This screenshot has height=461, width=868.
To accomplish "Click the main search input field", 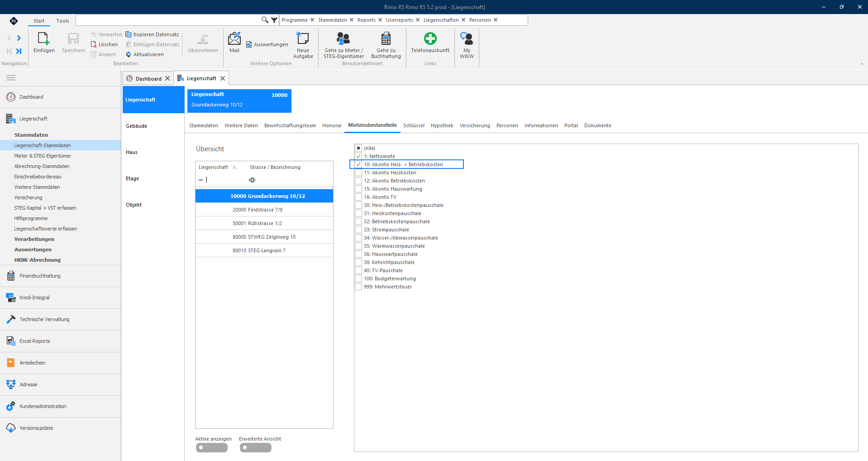I will (168, 20).
